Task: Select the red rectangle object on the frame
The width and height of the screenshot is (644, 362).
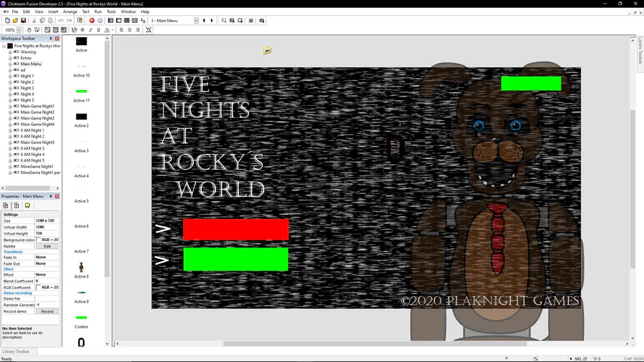Action: 235,230
